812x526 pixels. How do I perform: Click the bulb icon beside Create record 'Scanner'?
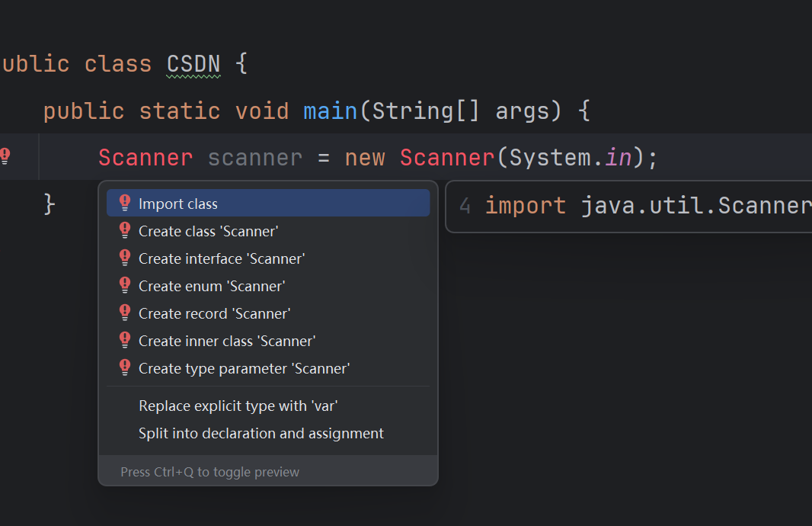pos(125,313)
